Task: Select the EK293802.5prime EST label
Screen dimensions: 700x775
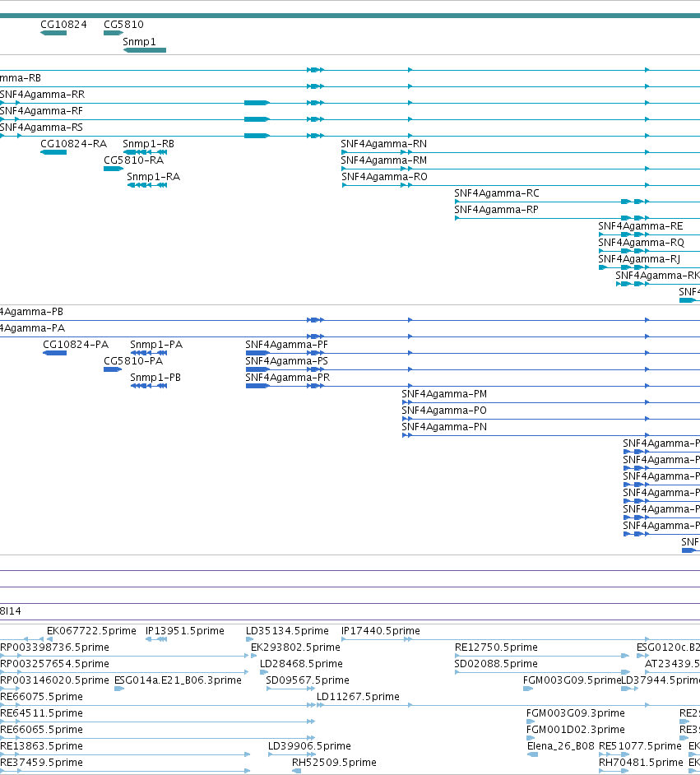Action: pyautogui.click(x=295, y=647)
